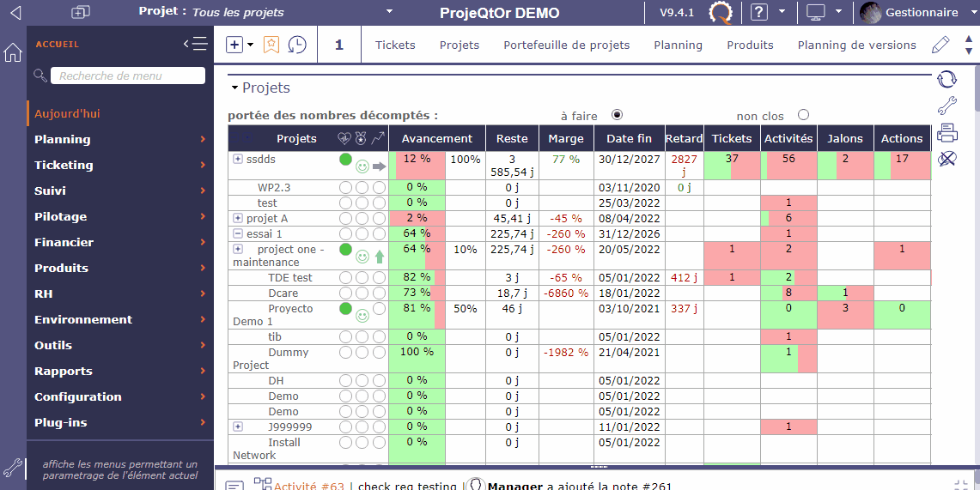Click the menu search field

[x=129, y=76]
